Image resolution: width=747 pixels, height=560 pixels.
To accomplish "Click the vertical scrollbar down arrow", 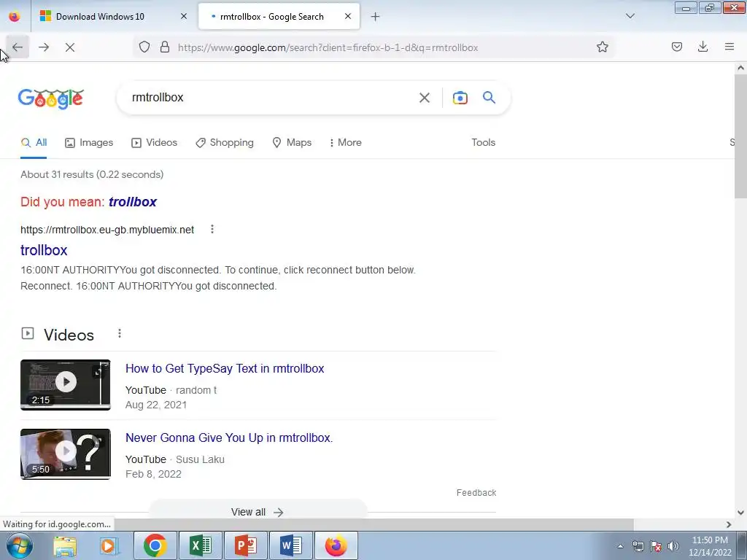I will coord(740,513).
